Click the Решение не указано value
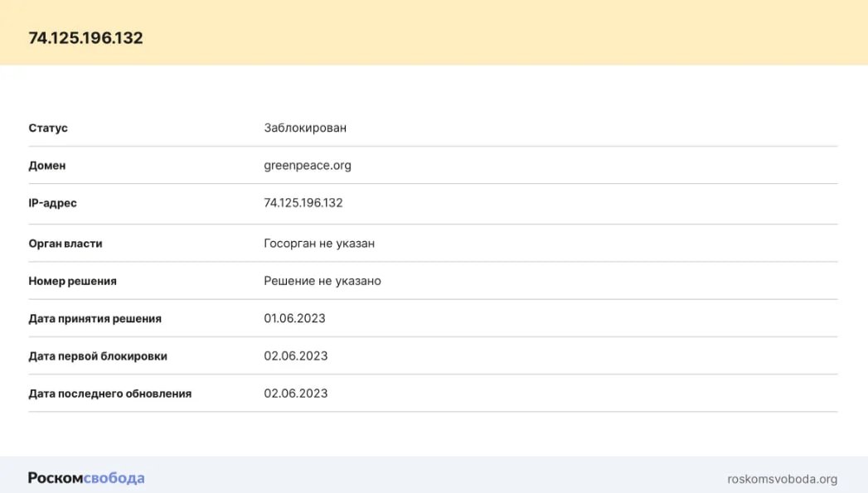The image size is (868, 493). tap(322, 281)
